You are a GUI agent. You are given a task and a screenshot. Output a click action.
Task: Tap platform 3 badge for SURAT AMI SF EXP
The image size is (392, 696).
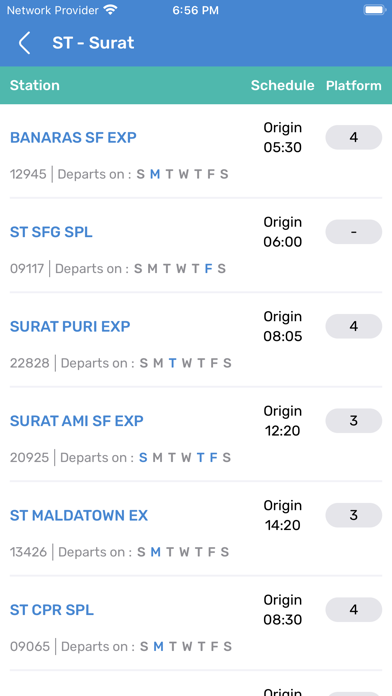point(354,421)
